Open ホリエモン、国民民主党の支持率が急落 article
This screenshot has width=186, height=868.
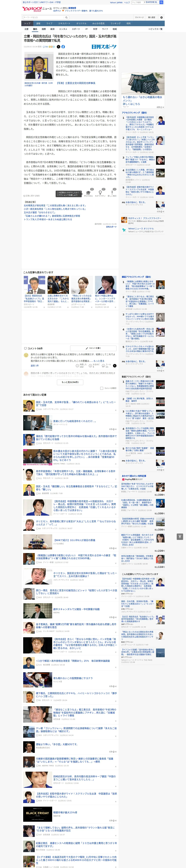(x=85, y=574)
